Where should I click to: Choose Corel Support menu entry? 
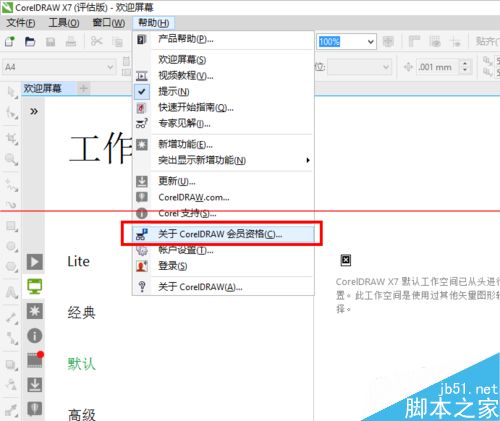223,213
